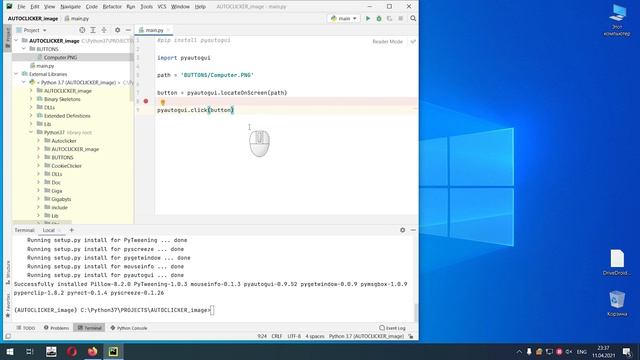Collapse the AUTOCLICKER_image project root
This screenshot has height=360, width=640.
tap(16, 40)
